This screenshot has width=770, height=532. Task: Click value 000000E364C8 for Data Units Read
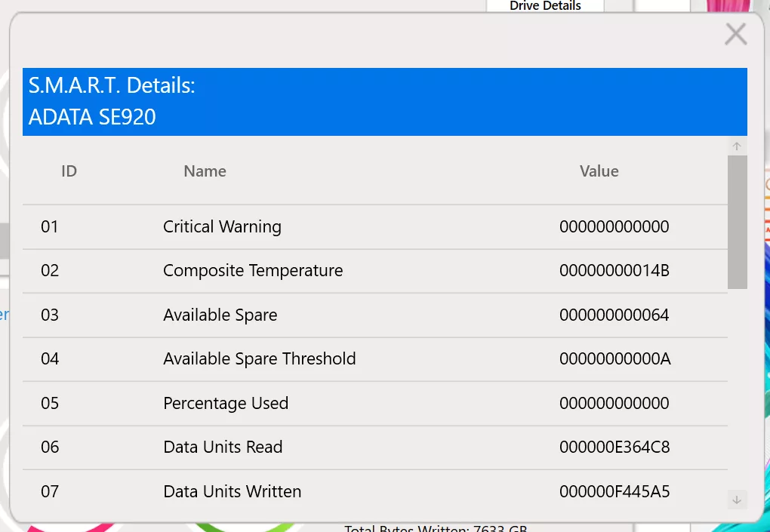tap(614, 447)
